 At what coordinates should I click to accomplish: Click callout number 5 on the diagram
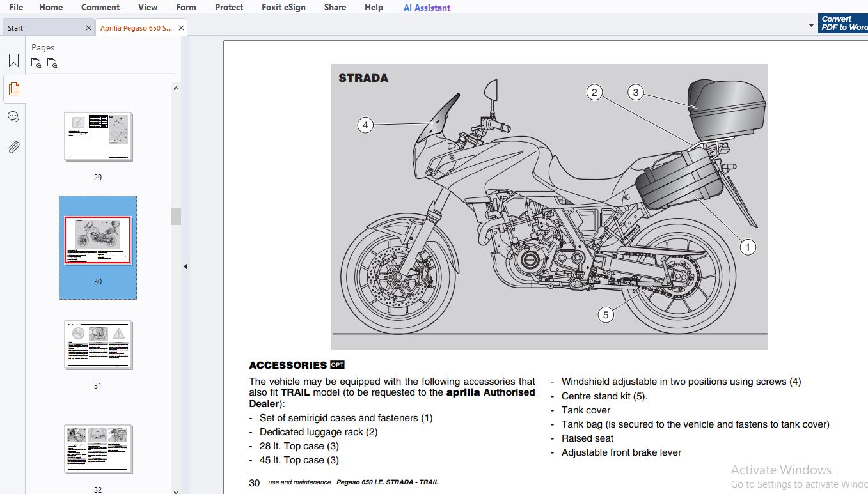[x=606, y=314]
